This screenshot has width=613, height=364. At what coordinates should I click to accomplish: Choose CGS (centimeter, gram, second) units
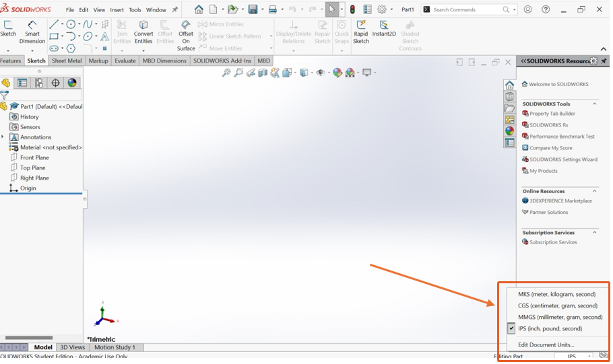coord(556,305)
